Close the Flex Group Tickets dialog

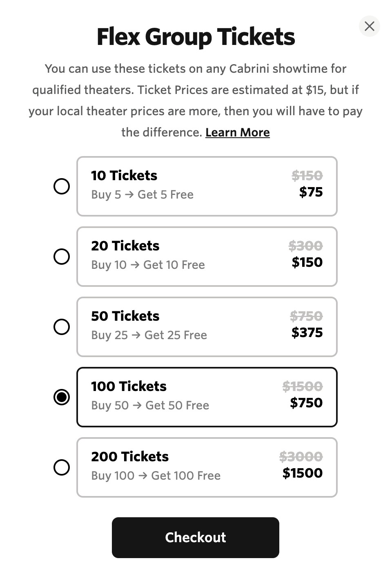pyautogui.click(x=369, y=26)
